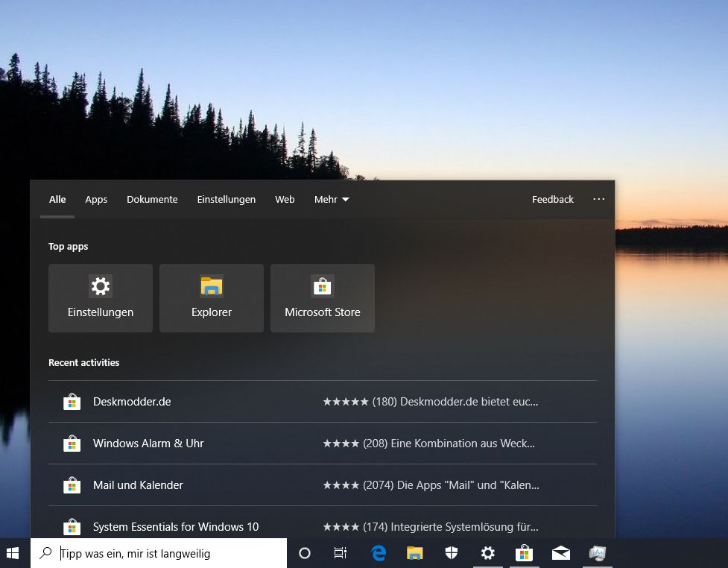Open the Microsoft Store top app tile
This screenshot has height=568, width=728.
point(322,298)
